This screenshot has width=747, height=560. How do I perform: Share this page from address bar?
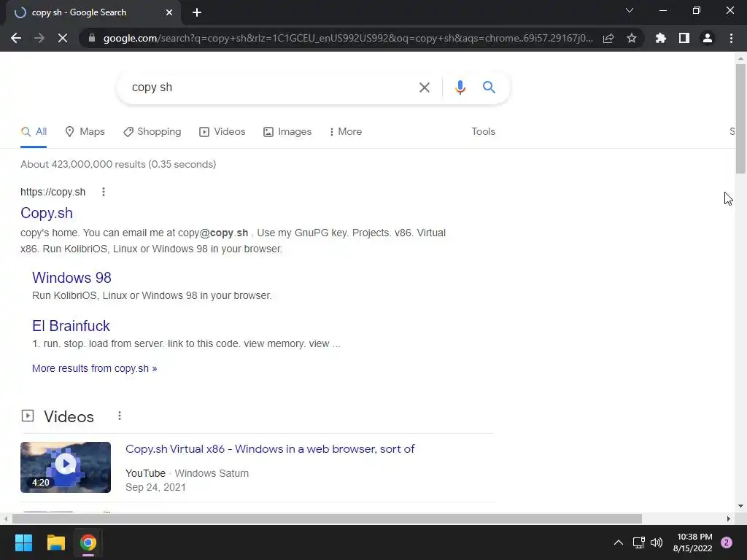point(608,38)
